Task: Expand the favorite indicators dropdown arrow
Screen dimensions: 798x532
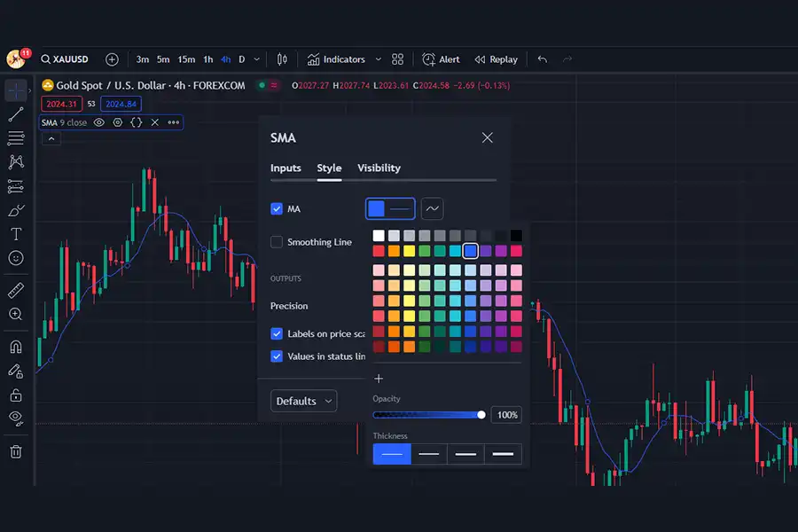Action: (378, 59)
